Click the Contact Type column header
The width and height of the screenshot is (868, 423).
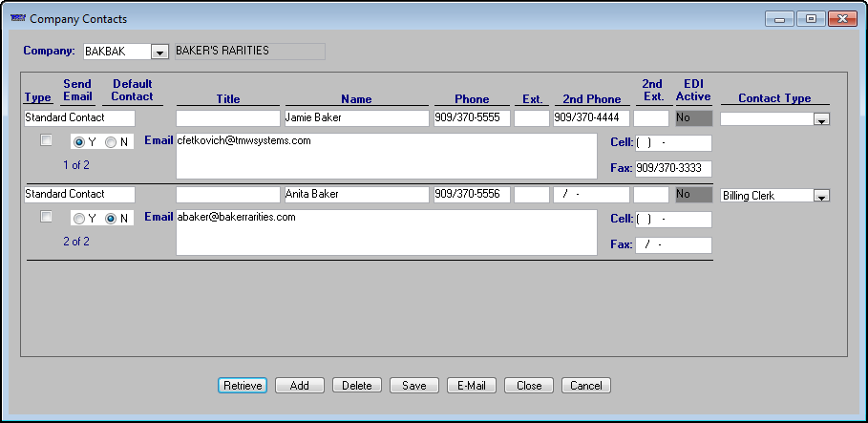[x=774, y=98]
